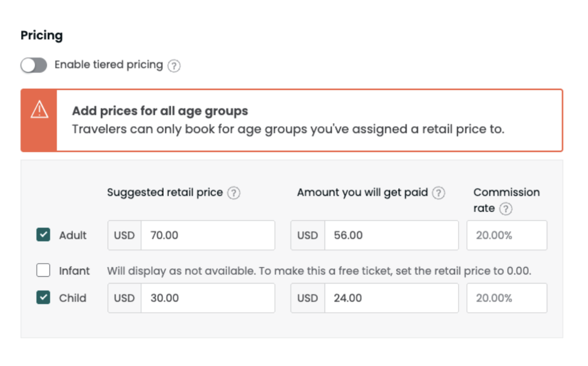Click the warning triangle icon in alert banner
The height and width of the screenshot is (366, 588).
click(39, 110)
